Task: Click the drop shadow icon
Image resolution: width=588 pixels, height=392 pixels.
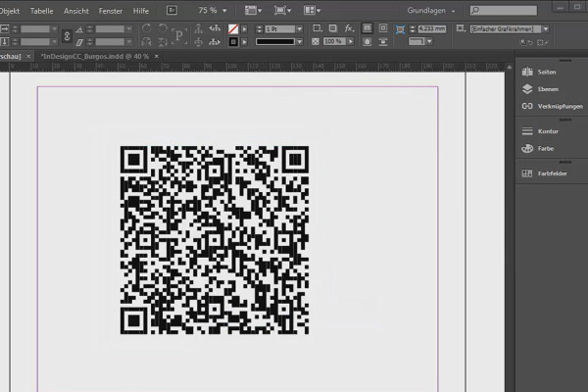Action: click(x=332, y=28)
